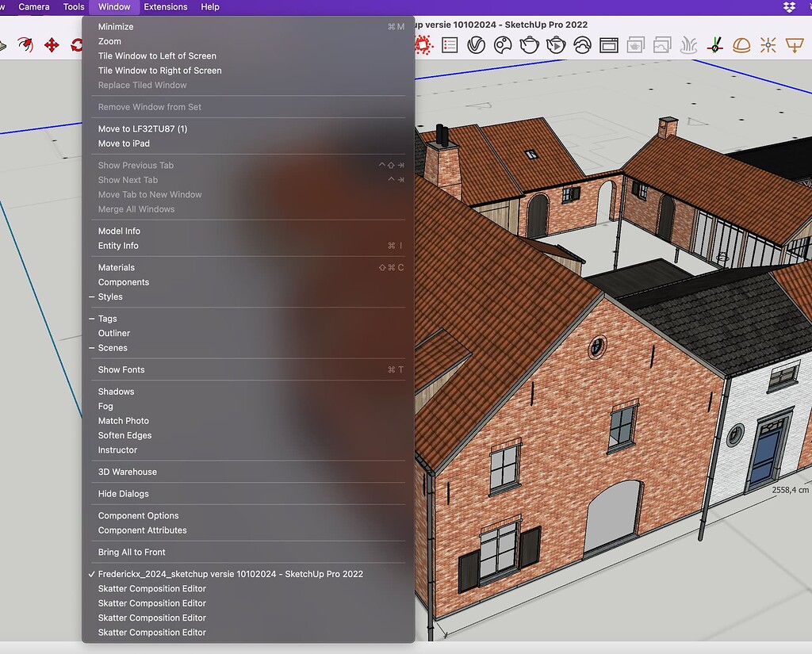Toggle the Styles panel in Window menu
This screenshot has width=812, height=654.
click(x=110, y=296)
